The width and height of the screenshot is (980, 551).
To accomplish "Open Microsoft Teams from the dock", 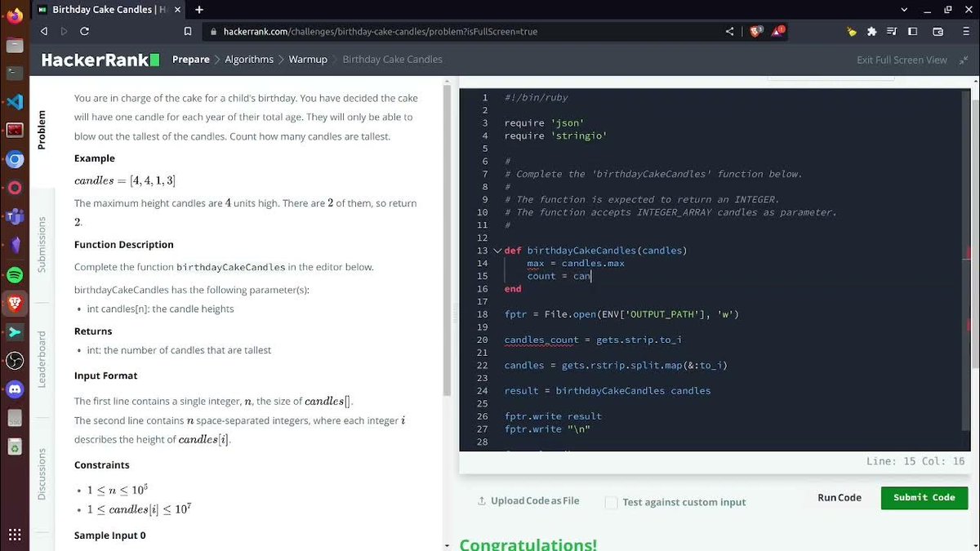I will (x=14, y=216).
